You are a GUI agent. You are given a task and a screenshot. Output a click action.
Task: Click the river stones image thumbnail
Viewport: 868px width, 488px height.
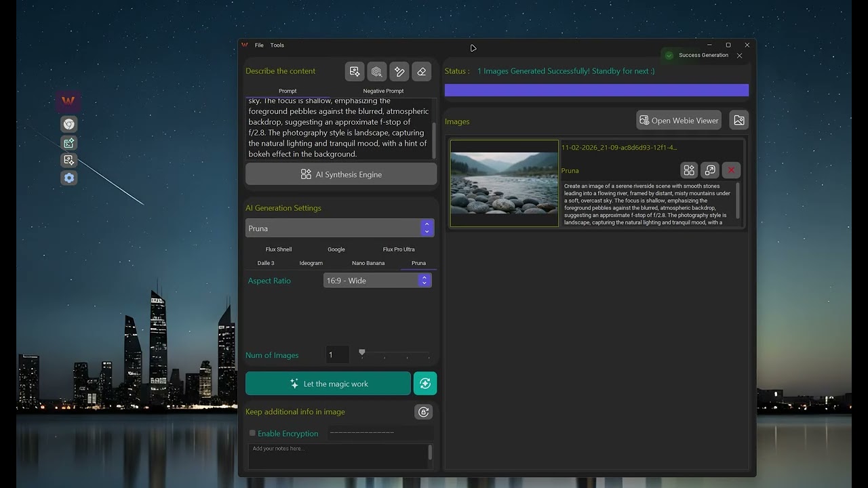click(x=505, y=184)
